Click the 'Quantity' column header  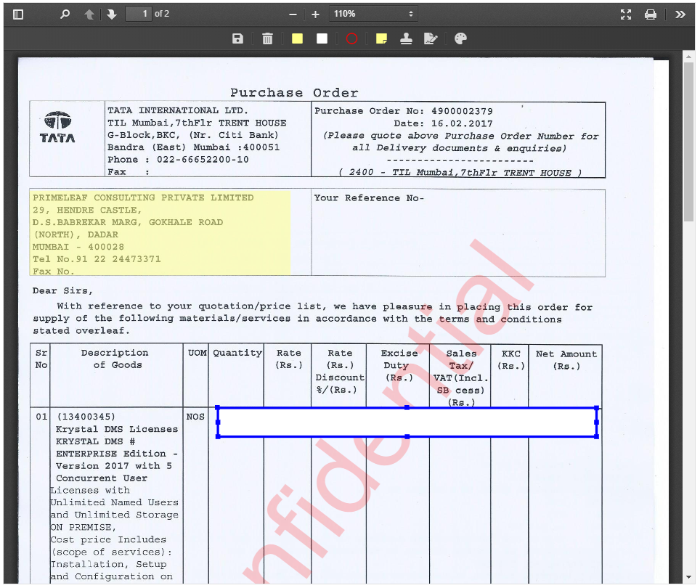[237, 353]
